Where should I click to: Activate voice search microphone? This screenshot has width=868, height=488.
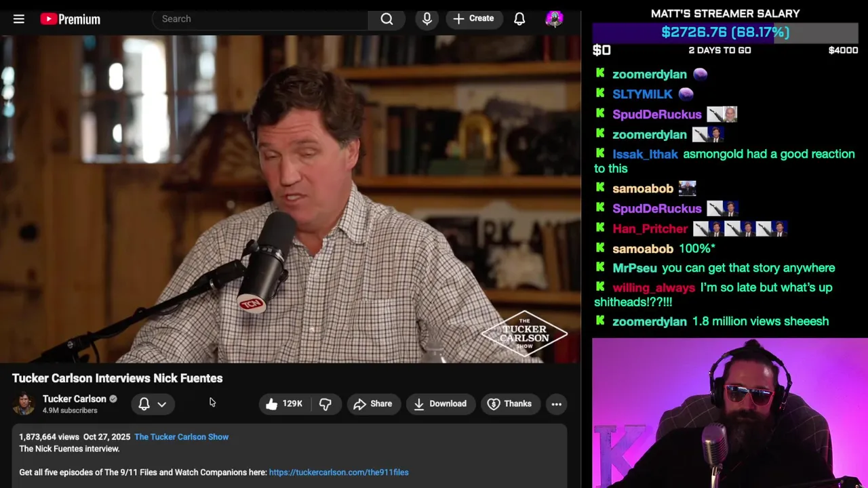(x=427, y=19)
